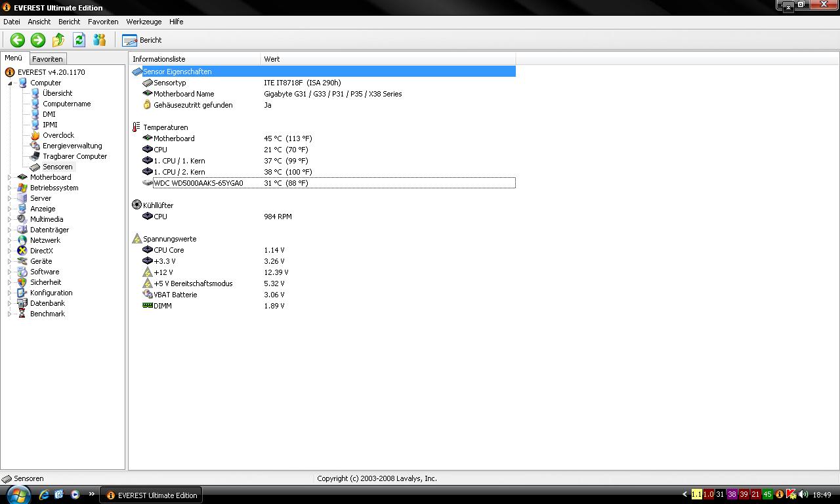The height and width of the screenshot is (504, 840).
Task: Click the volume speaker tray icon
Action: [803, 495]
